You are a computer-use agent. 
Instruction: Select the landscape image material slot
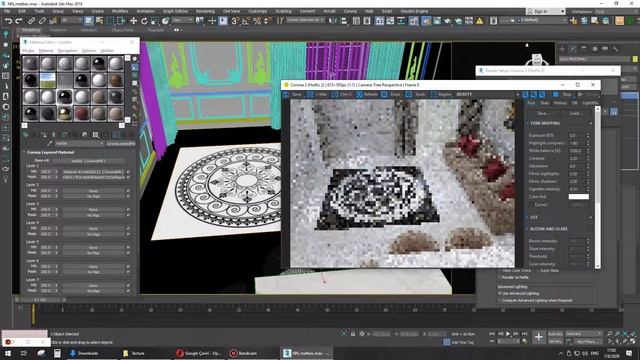coord(48,80)
